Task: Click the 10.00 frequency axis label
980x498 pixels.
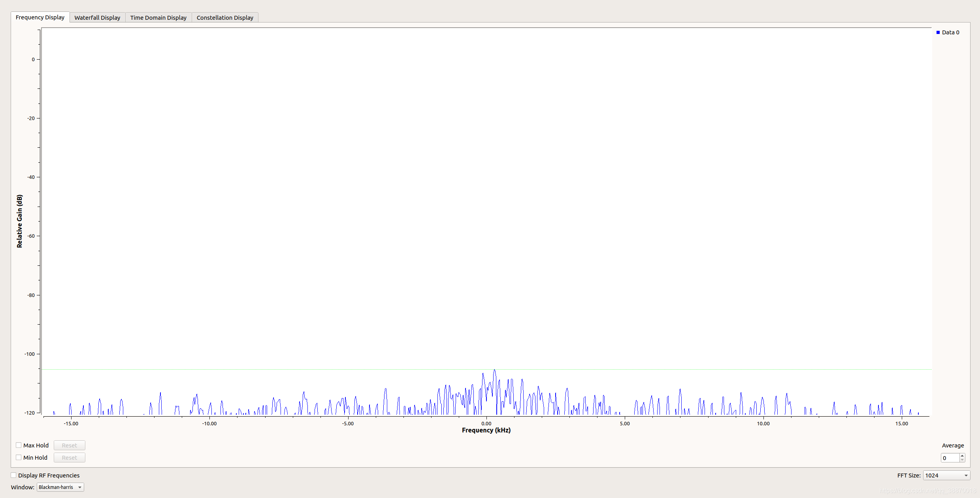Action: coord(763,424)
